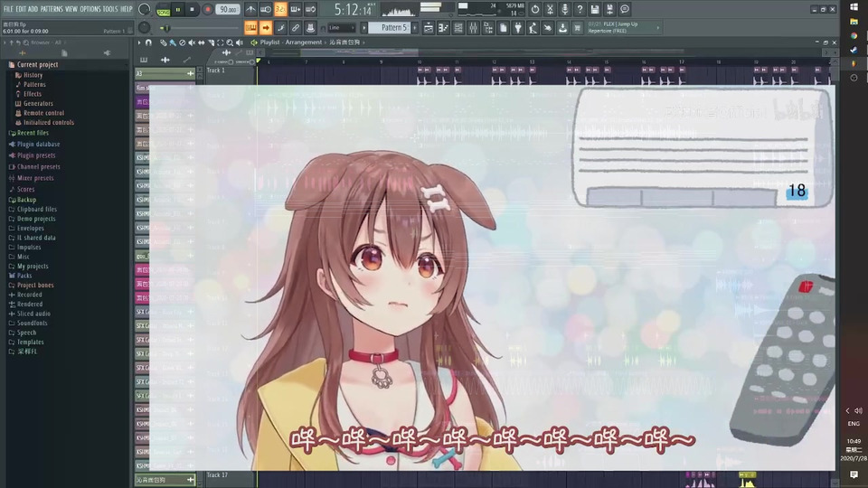Stop playback with the stop button
This screenshot has height=488, width=868.
point(192,9)
